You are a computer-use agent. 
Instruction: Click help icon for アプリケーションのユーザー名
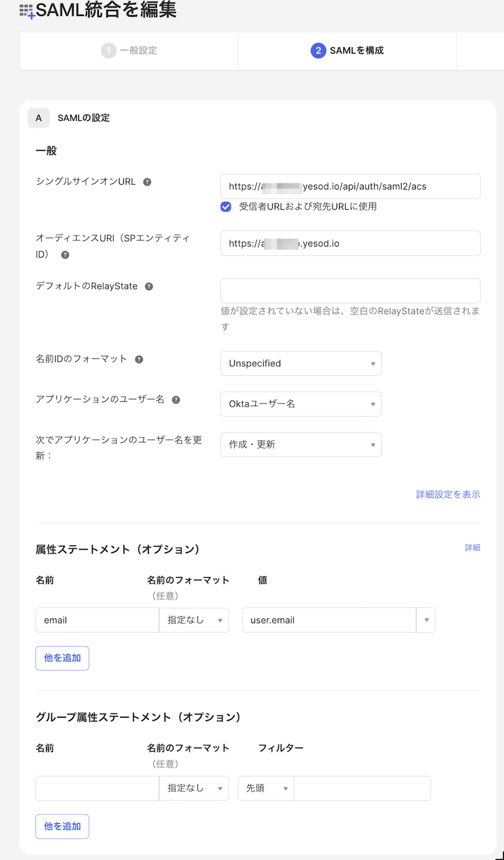[176, 400]
